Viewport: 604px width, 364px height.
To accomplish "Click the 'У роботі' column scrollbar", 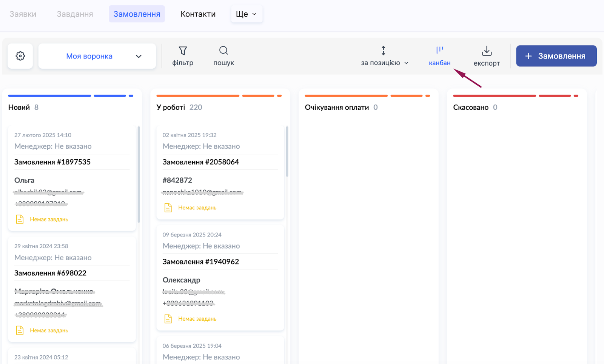I will click(x=287, y=152).
